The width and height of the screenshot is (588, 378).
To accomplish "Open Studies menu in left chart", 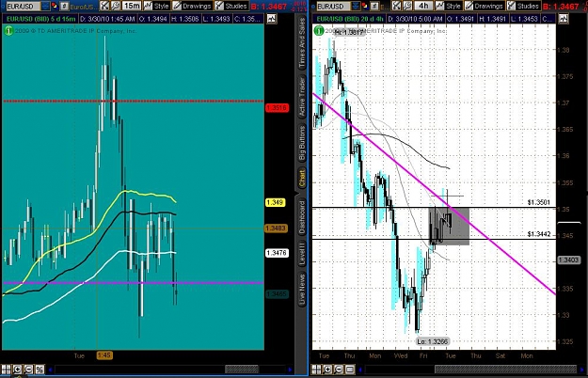I will tap(231, 6).
